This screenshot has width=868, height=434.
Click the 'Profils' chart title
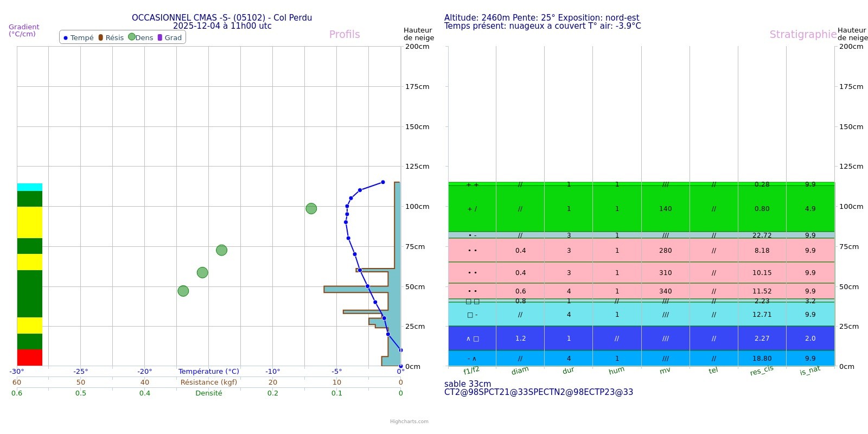click(x=344, y=34)
